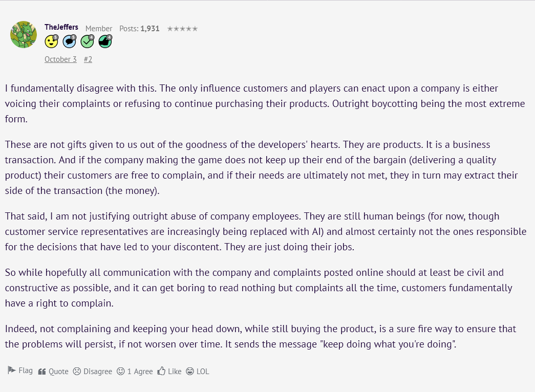This screenshot has width=535, height=392.
Task: Click the Member rank label
Action: 99,29
